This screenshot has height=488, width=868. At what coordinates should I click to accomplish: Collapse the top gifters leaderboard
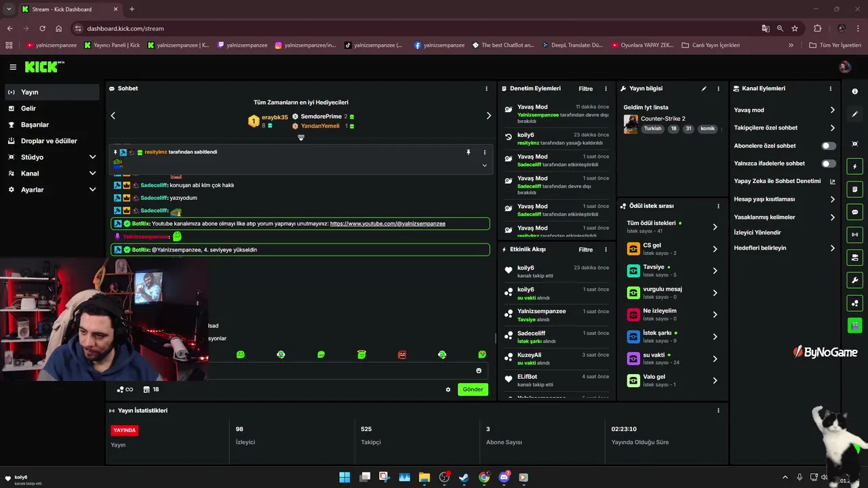301,138
